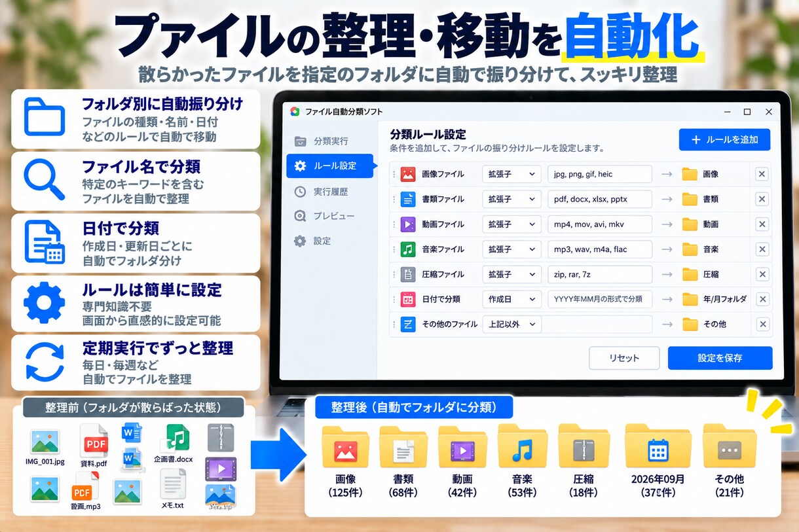Click the app logo in title bar
799x532 pixels.
coord(295,111)
